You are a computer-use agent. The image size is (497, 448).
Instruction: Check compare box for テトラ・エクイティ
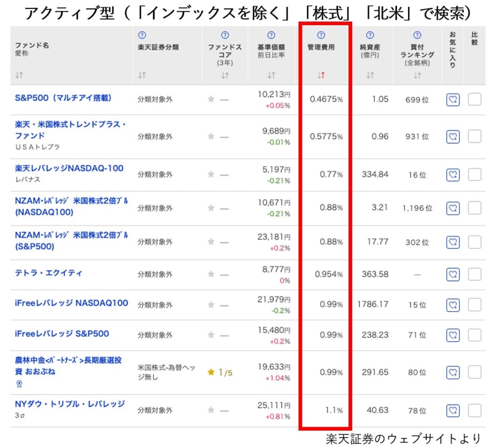pos(475,274)
